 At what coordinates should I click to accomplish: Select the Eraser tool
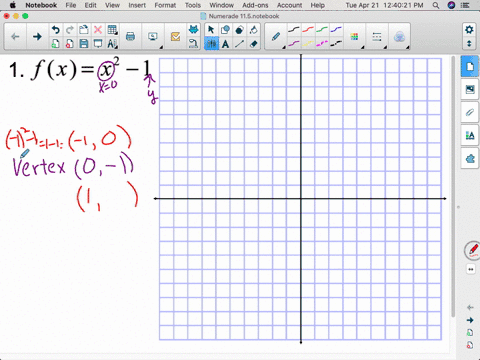pyautogui.click(x=254, y=44)
